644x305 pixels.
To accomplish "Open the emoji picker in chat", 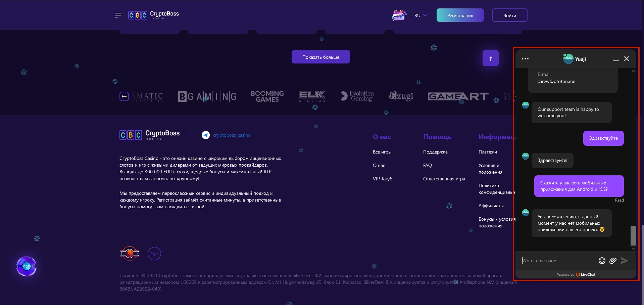I will (x=602, y=261).
